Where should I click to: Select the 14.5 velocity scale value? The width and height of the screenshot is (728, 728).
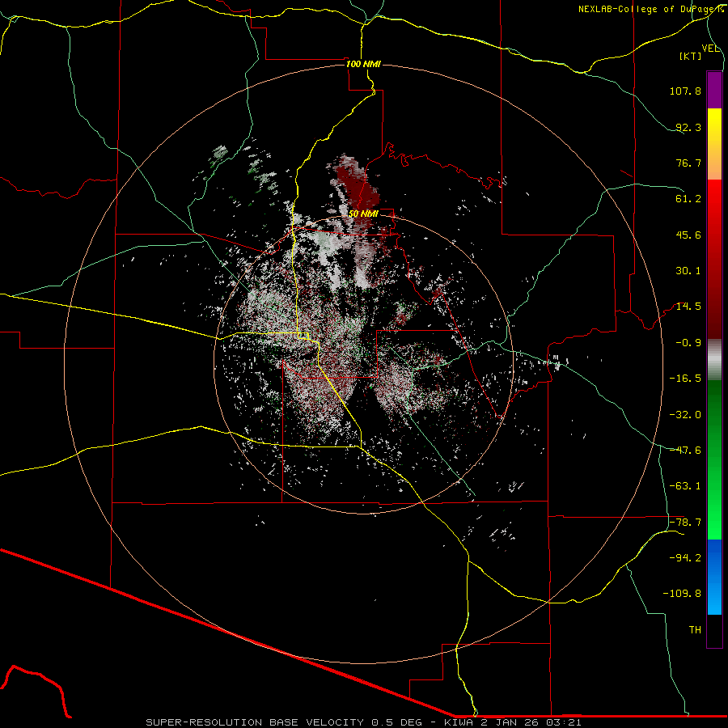pos(688,307)
